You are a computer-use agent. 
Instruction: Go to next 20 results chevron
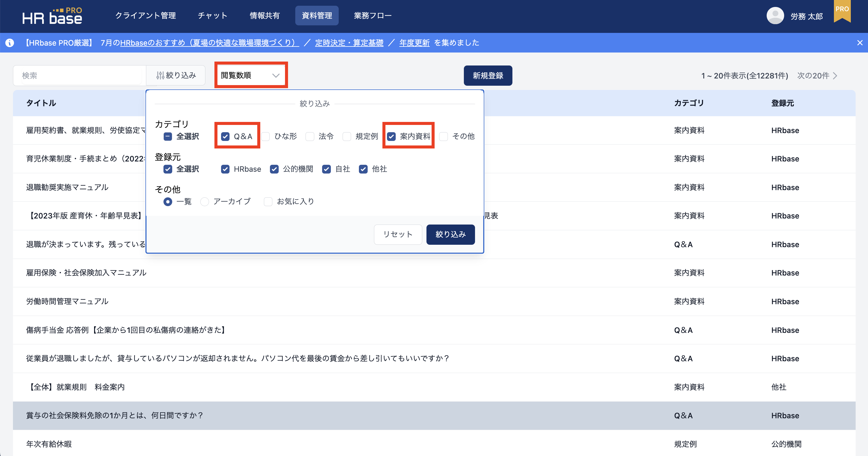pos(835,75)
